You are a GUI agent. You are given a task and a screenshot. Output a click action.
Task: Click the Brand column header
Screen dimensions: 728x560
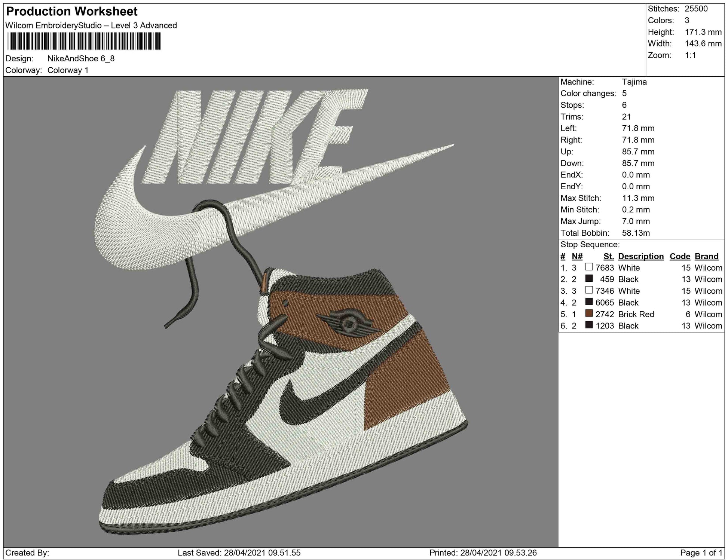pos(706,256)
